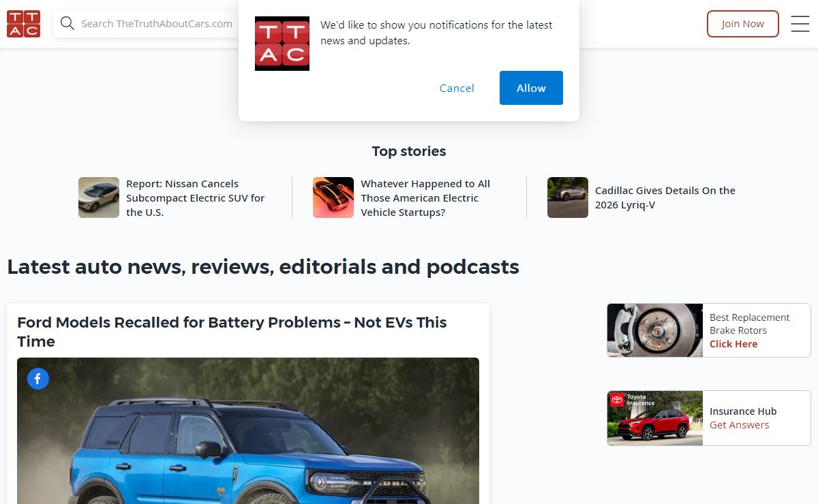This screenshot has width=818, height=504.
Task: Click the Facebook share icon on article image
Action: (x=38, y=379)
